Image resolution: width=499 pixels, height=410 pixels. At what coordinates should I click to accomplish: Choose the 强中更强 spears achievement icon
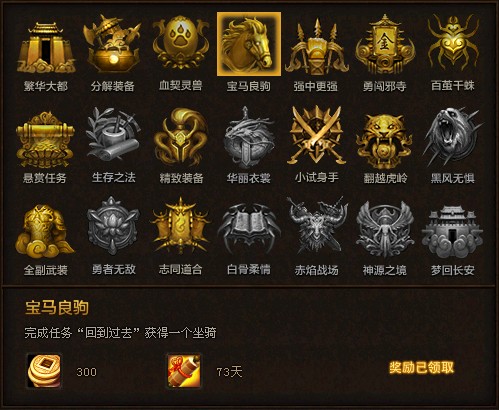tap(317, 46)
